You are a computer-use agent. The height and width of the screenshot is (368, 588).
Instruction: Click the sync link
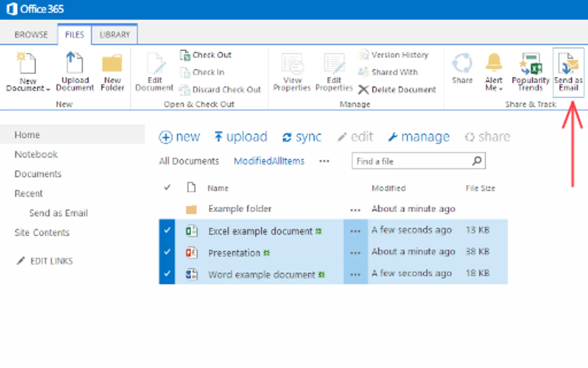302,137
